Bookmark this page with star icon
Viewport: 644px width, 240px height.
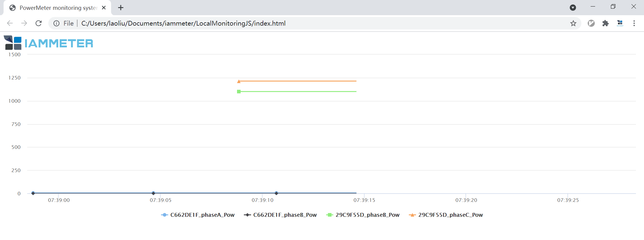pyautogui.click(x=573, y=23)
